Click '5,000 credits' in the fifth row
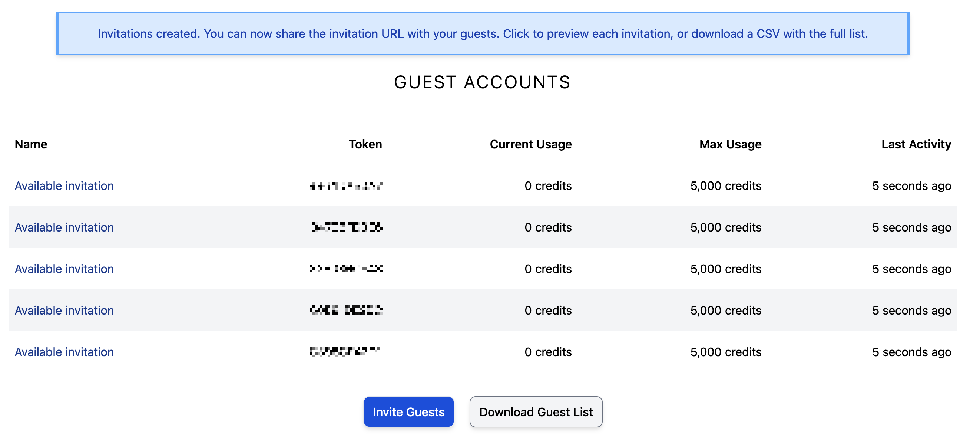 (x=726, y=352)
